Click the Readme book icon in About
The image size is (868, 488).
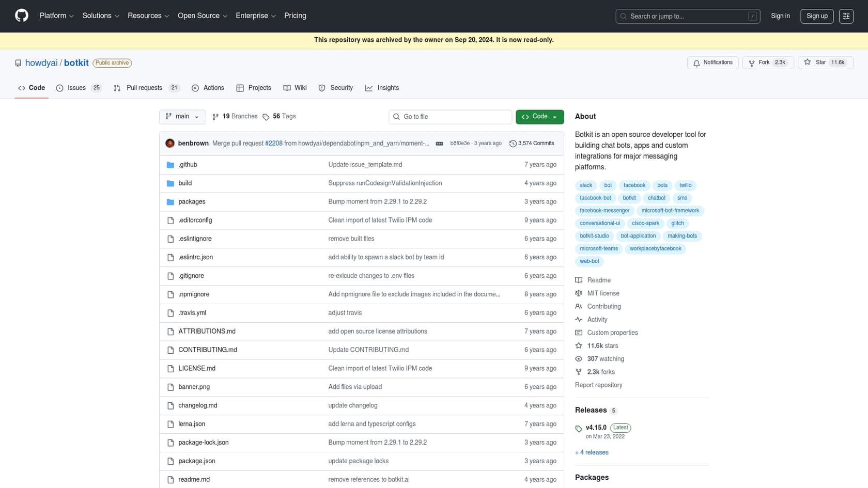tap(579, 280)
